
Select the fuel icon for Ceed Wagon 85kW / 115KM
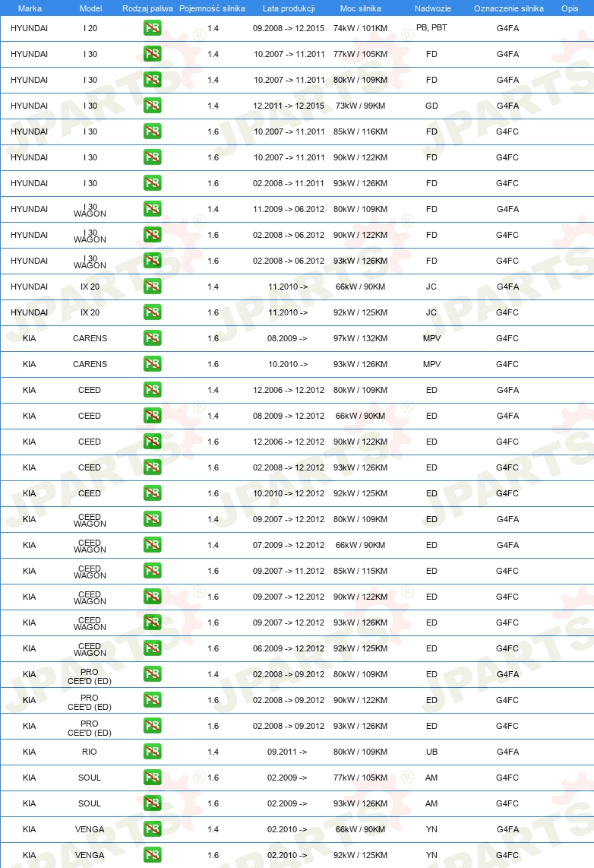point(152,570)
